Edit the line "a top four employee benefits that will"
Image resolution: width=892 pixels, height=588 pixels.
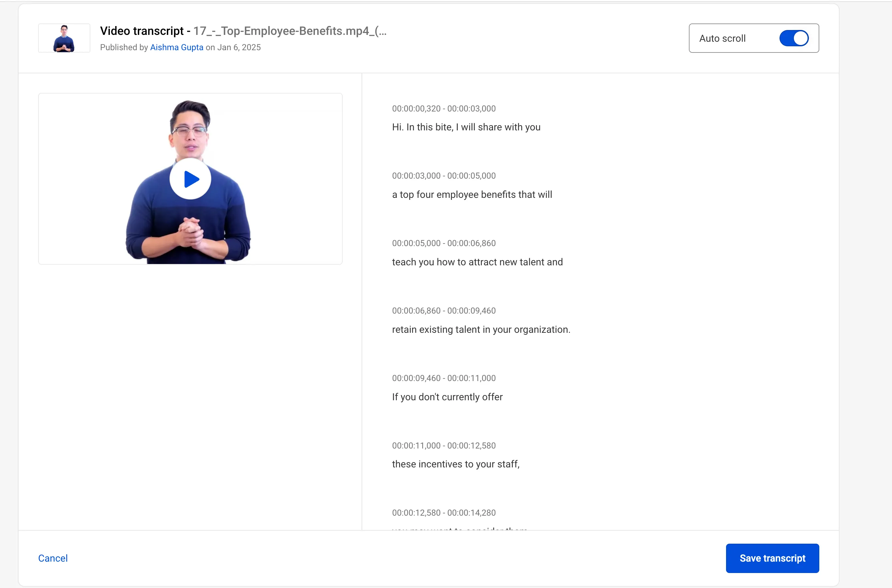(472, 195)
